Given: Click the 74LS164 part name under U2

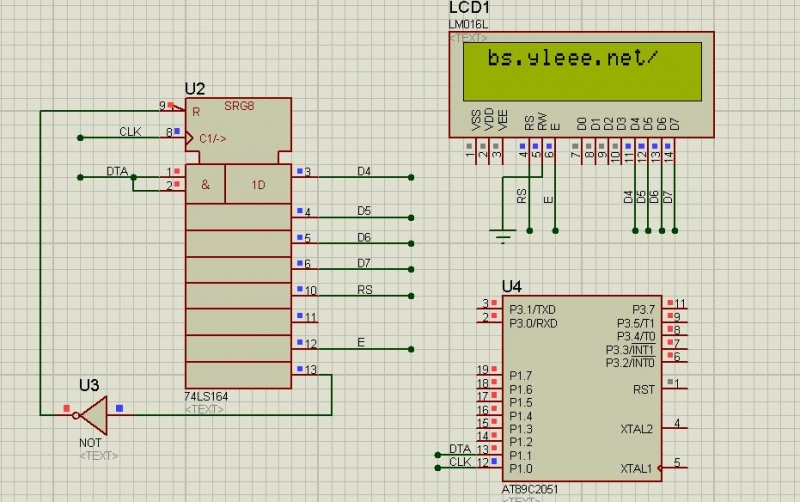Looking at the screenshot, I should 206,397.
